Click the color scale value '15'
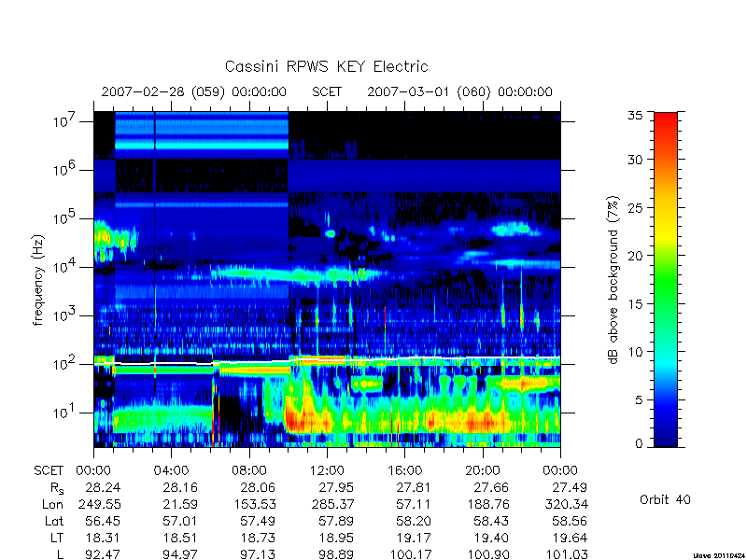This screenshot has width=747, height=560. [x=635, y=304]
